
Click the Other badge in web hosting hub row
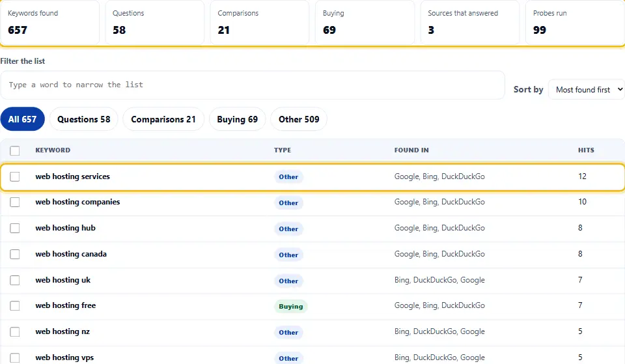tap(288, 229)
